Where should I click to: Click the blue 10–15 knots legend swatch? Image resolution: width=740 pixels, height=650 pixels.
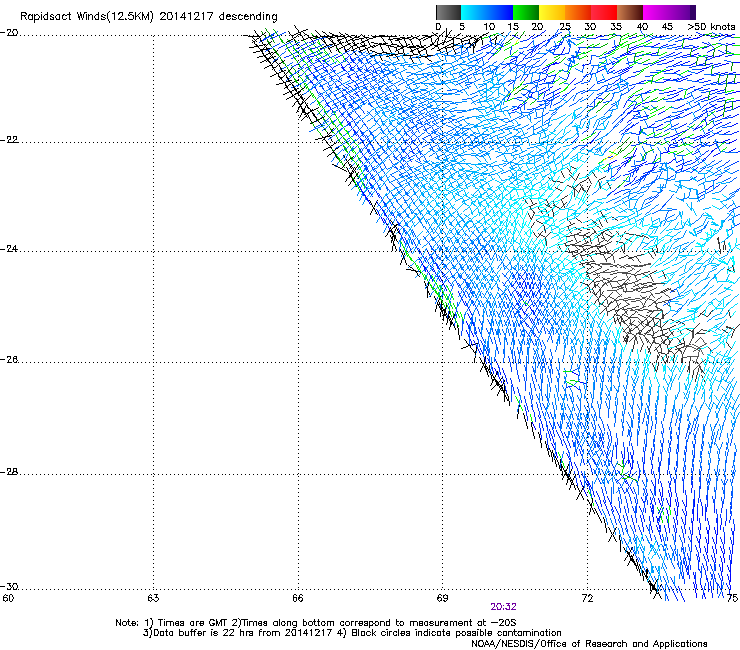500,12
